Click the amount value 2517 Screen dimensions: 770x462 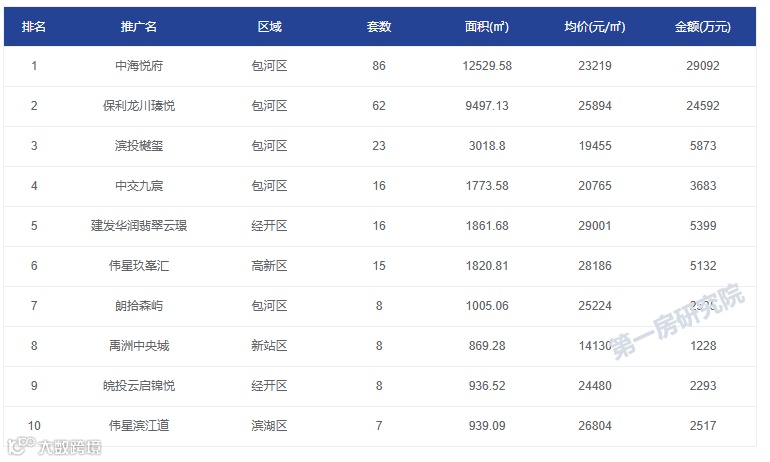pyautogui.click(x=703, y=426)
